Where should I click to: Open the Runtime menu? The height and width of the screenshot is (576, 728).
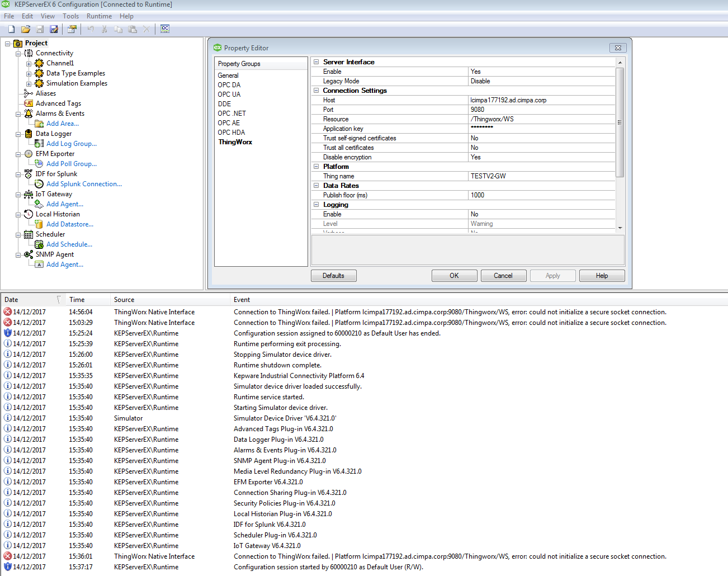pos(99,16)
